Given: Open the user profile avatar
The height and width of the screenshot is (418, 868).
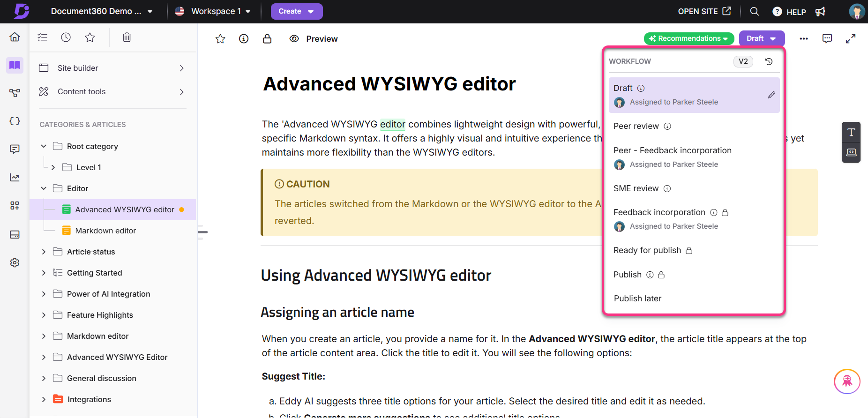Looking at the screenshot, I should [x=857, y=11].
